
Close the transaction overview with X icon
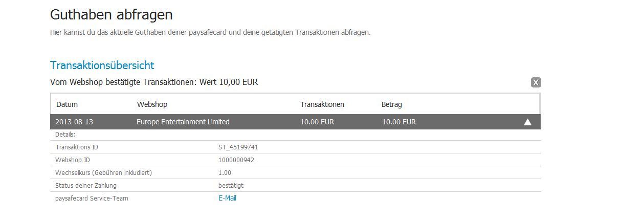click(536, 82)
